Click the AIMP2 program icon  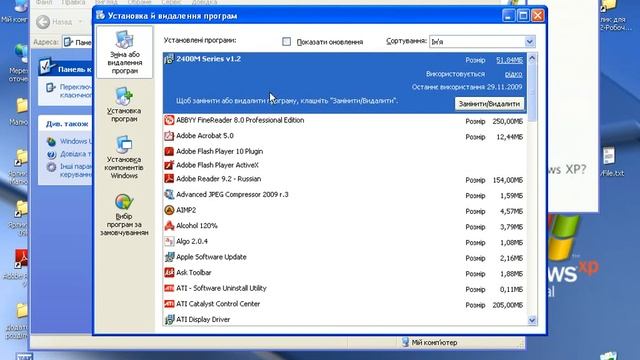(169, 210)
